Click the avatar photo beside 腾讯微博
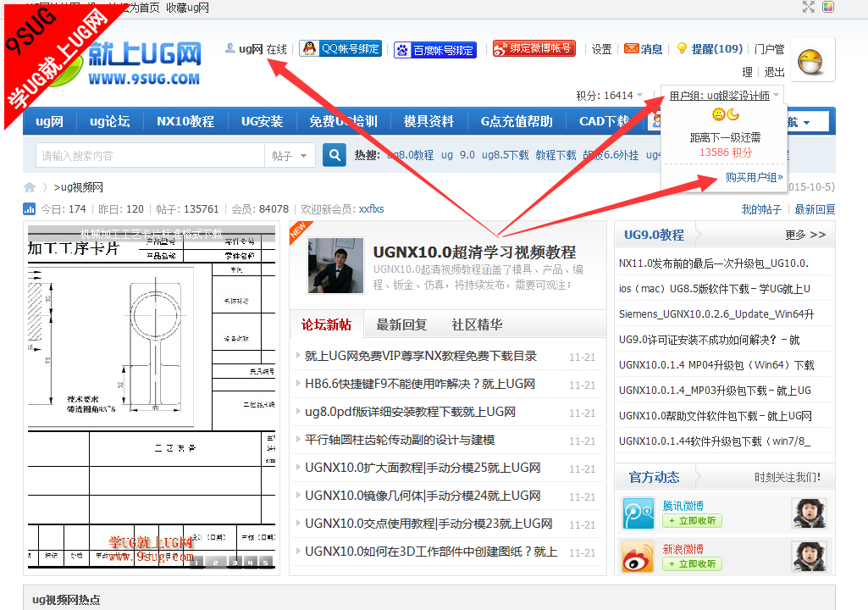 click(809, 513)
